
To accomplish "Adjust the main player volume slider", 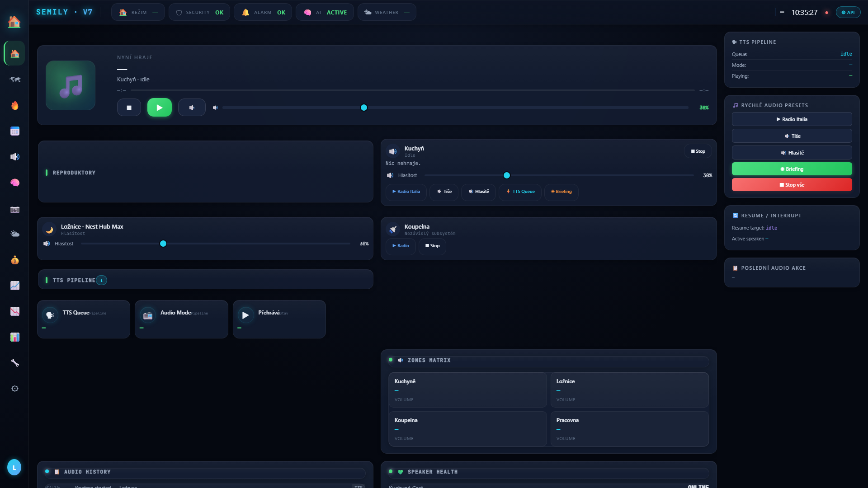I will (x=455, y=108).
